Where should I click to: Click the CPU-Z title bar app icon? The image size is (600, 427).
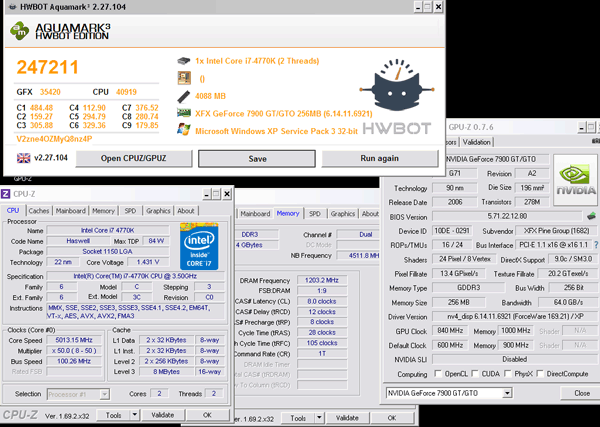coord(5,194)
